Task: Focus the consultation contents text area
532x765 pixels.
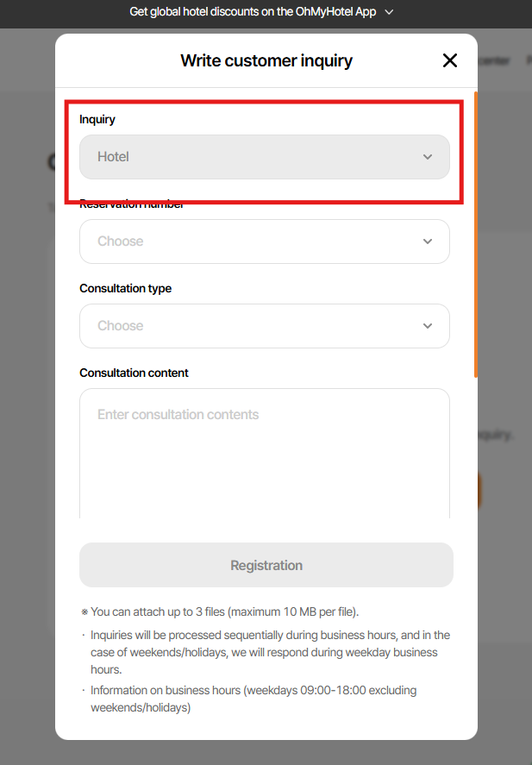Action: click(x=264, y=453)
